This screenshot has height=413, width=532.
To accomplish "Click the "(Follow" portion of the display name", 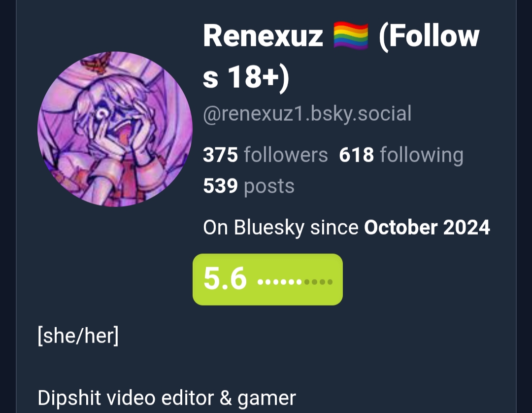I will (x=429, y=36).
